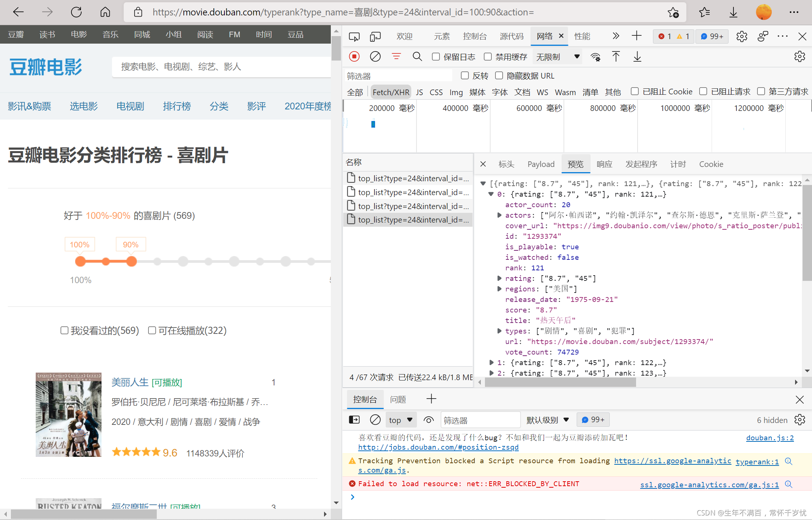This screenshot has width=812, height=520.
Task: Enable the 保留日志 checkbox
Action: click(x=436, y=57)
